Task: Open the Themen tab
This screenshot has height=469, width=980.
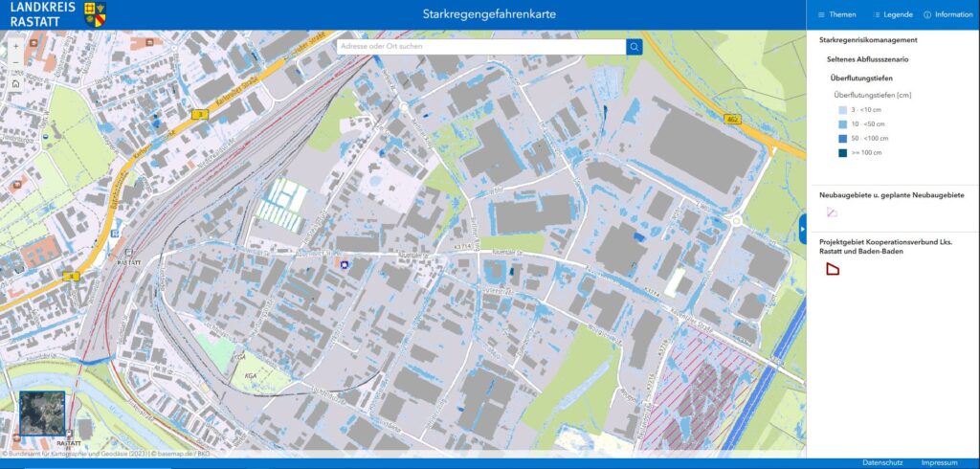Action: [x=837, y=14]
